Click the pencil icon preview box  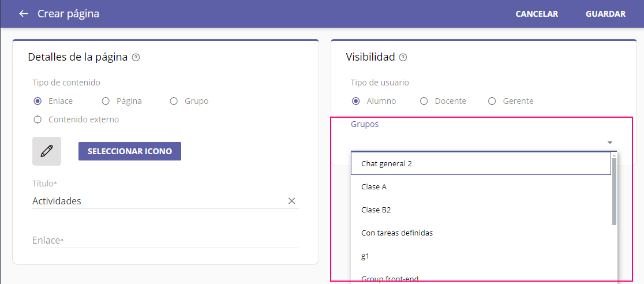(47, 151)
